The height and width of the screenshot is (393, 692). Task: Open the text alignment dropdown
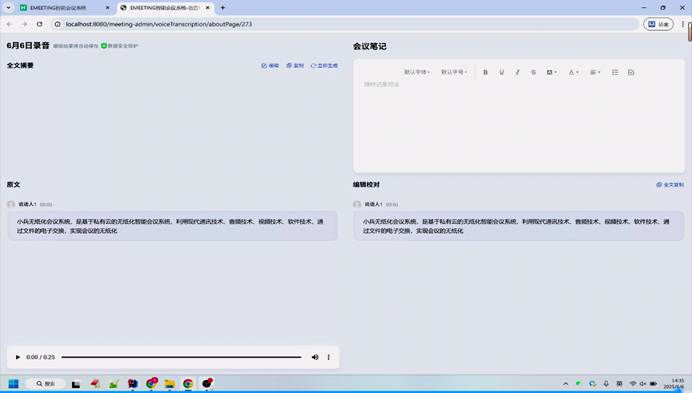pos(595,72)
